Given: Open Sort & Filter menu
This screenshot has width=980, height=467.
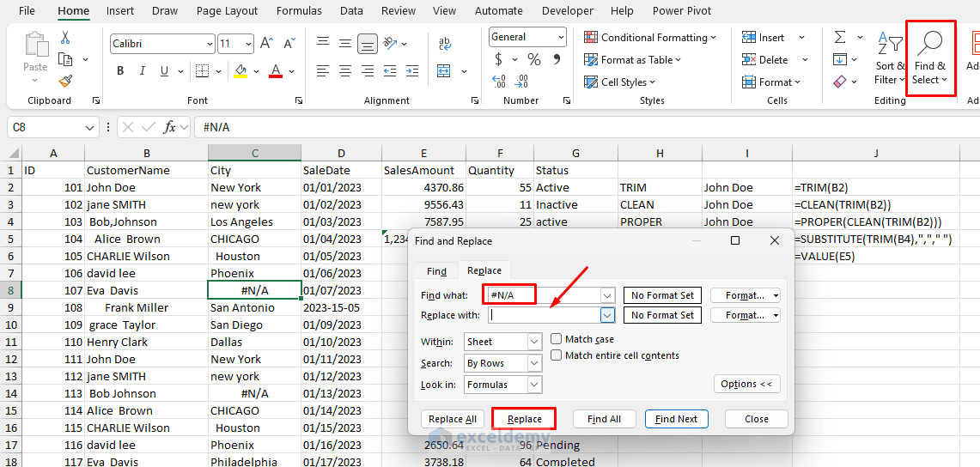Looking at the screenshot, I should pos(890,58).
